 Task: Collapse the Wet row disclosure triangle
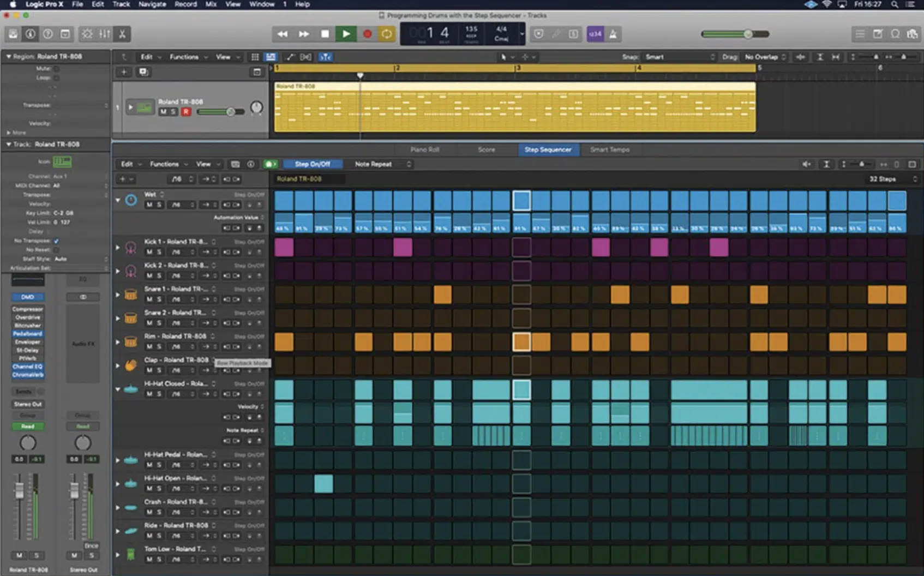coord(118,200)
